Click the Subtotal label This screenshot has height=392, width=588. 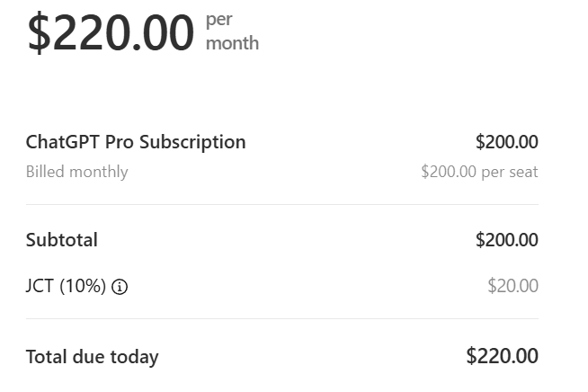pyautogui.click(x=62, y=240)
